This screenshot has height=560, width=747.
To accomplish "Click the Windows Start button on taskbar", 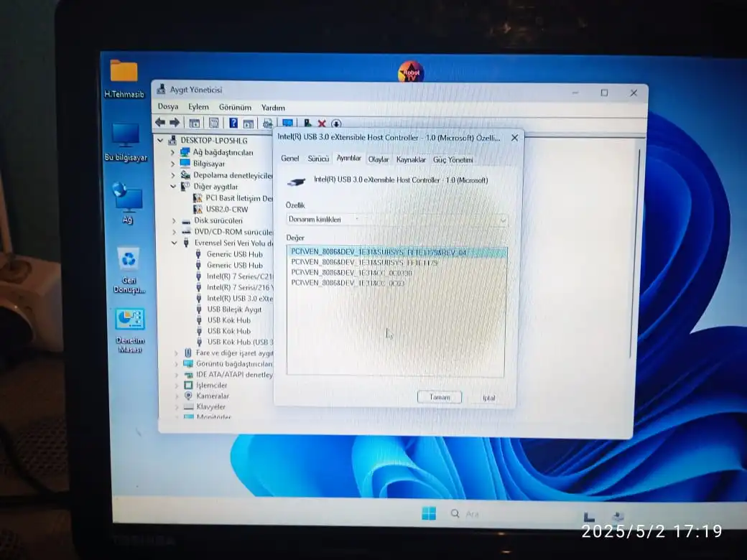I will tap(429, 513).
